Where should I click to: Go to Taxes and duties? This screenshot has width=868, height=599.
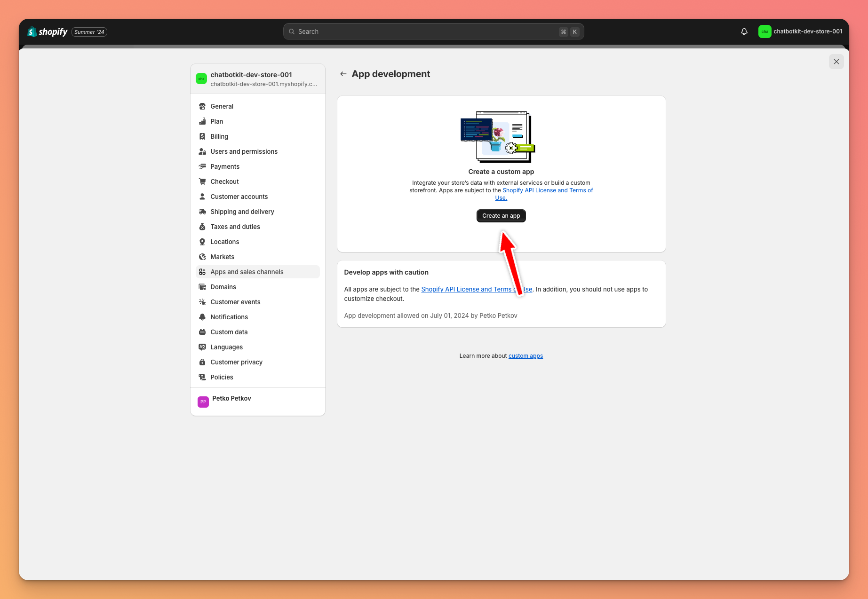[257, 227]
